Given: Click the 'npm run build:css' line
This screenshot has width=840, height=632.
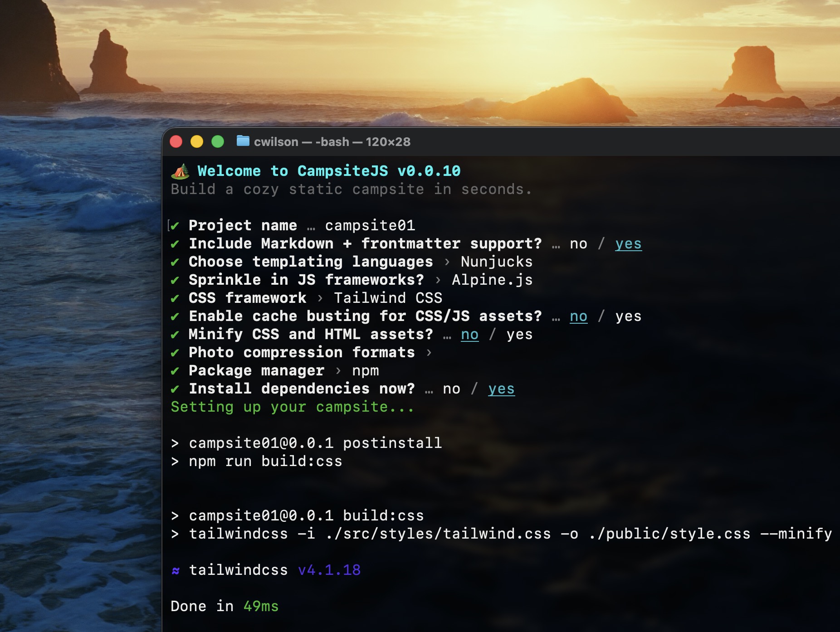Looking at the screenshot, I should pyautogui.click(x=266, y=462).
